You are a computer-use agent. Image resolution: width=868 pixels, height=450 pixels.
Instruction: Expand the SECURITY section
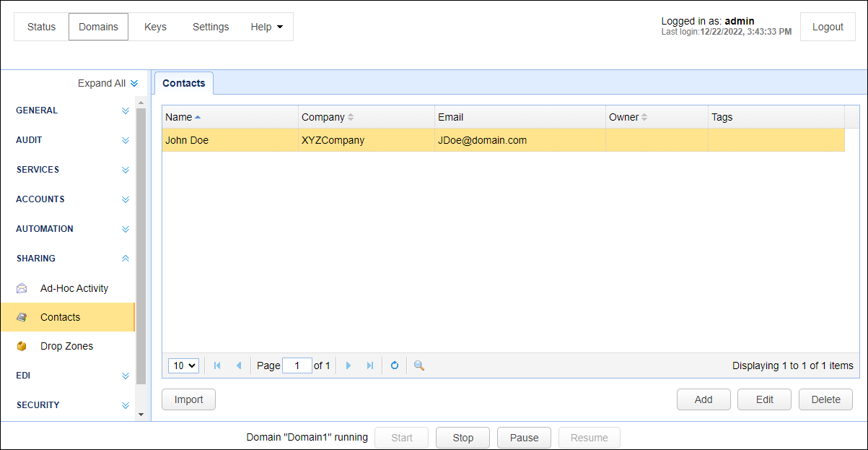click(126, 405)
